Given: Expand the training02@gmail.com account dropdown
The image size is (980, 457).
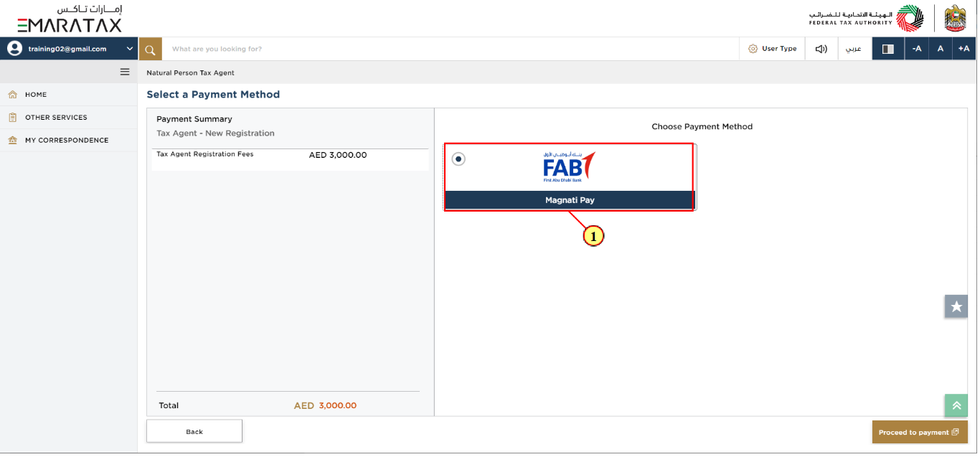Looking at the screenshot, I should click(x=129, y=49).
